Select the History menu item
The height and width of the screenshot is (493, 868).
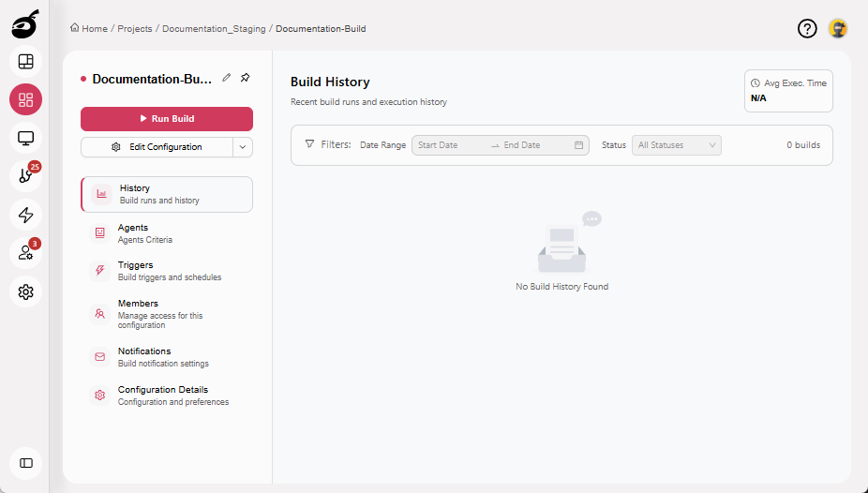pyautogui.click(x=167, y=194)
